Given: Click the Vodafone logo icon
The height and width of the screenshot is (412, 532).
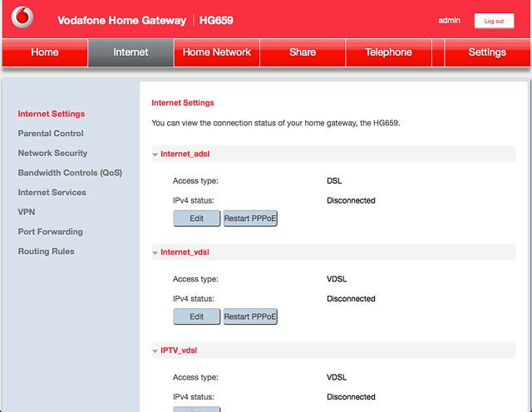Looking at the screenshot, I should click(22, 17).
